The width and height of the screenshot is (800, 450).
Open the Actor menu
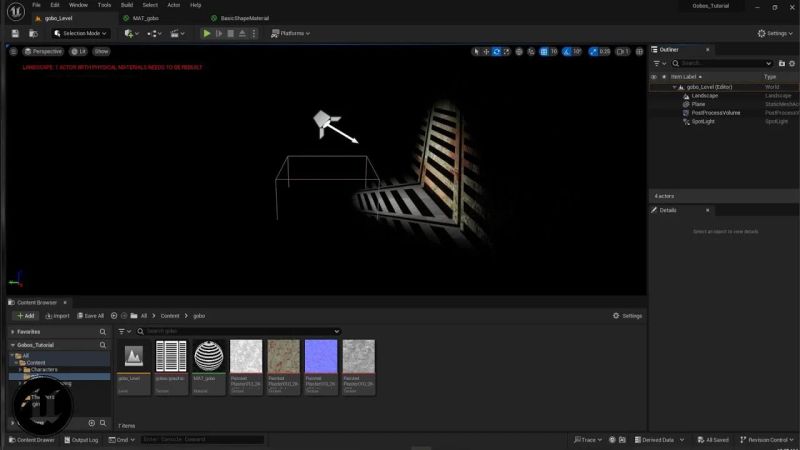click(x=174, y=5)
